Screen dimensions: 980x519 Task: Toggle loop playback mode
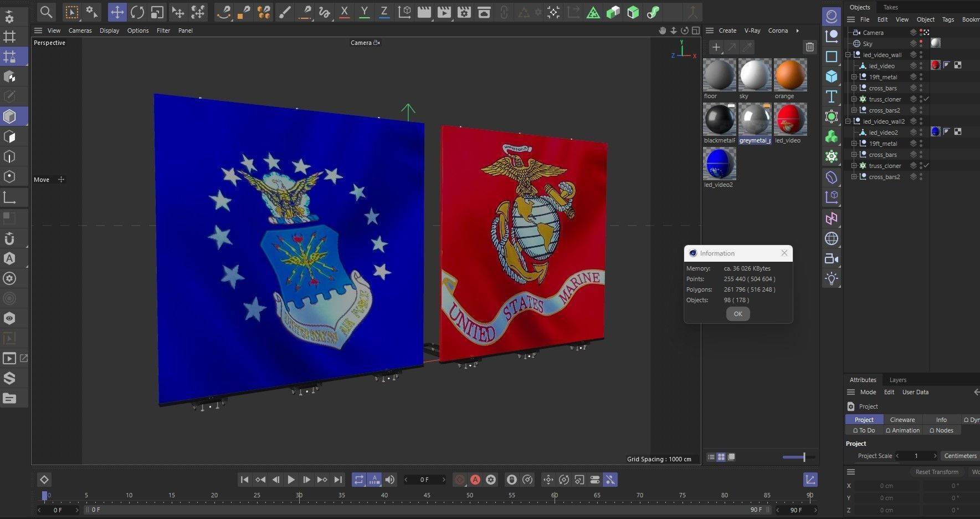click(359, 480)
